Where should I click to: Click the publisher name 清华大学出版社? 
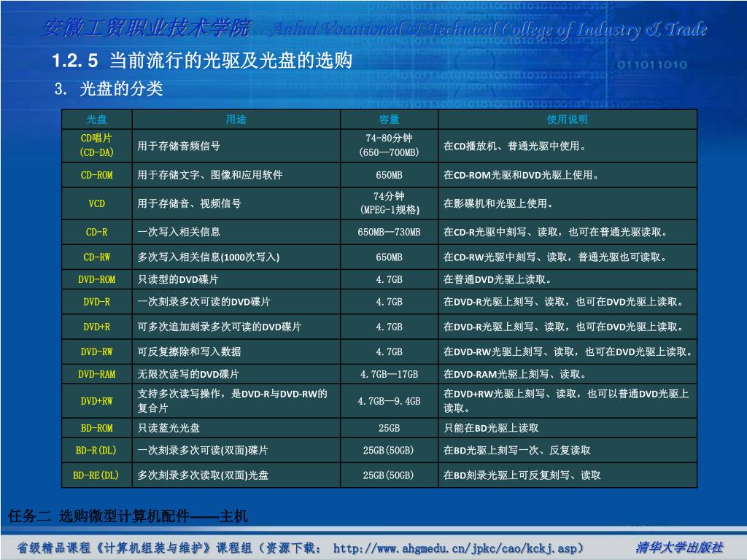click(679, 548)
